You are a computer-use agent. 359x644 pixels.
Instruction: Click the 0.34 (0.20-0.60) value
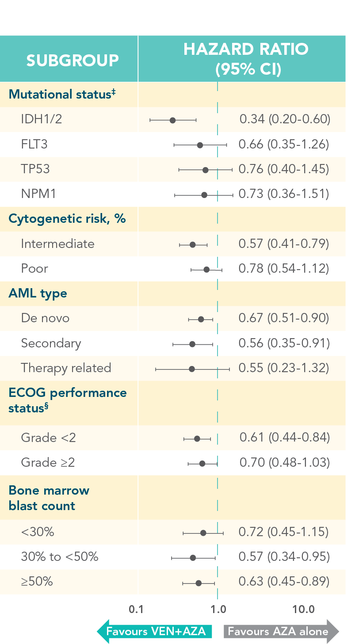(285, 119)
